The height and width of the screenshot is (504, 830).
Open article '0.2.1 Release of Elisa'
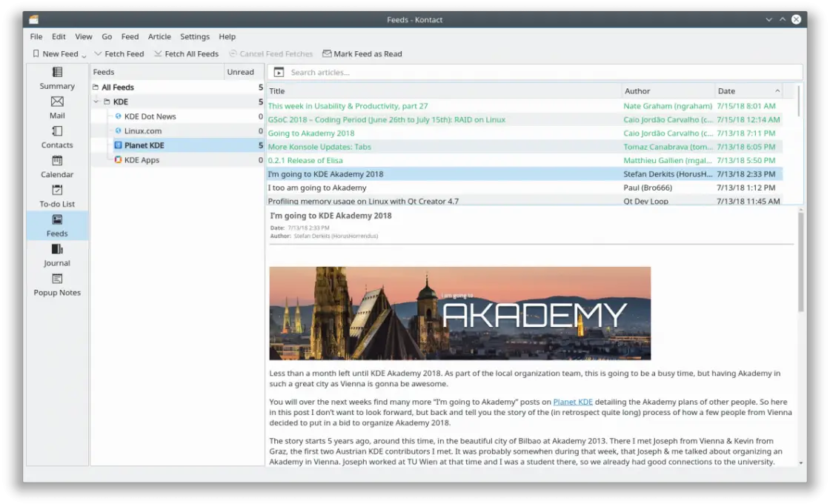click(x=525, y=160)
